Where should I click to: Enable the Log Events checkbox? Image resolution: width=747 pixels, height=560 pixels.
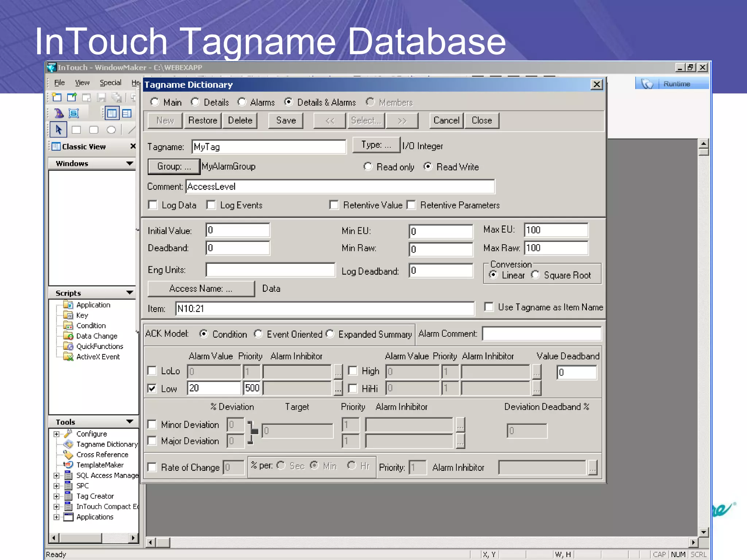pyautogui.click(x=211, y=205)
